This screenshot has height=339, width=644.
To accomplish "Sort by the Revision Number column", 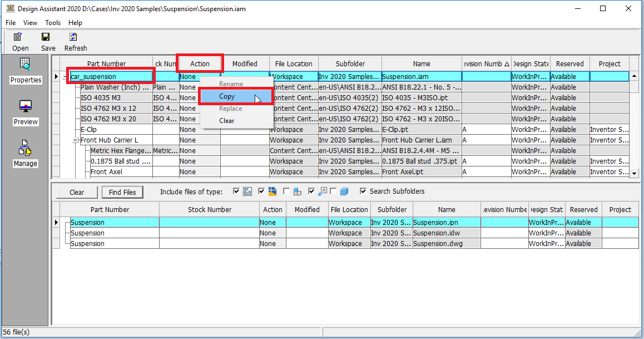I will [486, 63].
